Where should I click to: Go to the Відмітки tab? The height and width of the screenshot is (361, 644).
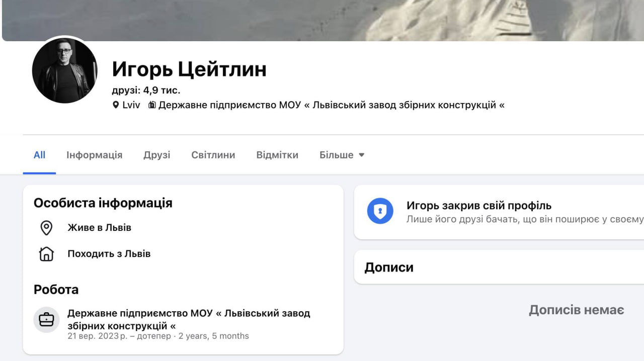click(x=277, y=155)
